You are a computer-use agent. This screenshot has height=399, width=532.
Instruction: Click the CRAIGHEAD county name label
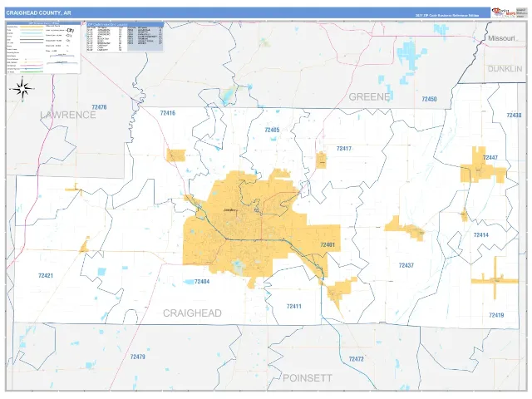[192, 313]
